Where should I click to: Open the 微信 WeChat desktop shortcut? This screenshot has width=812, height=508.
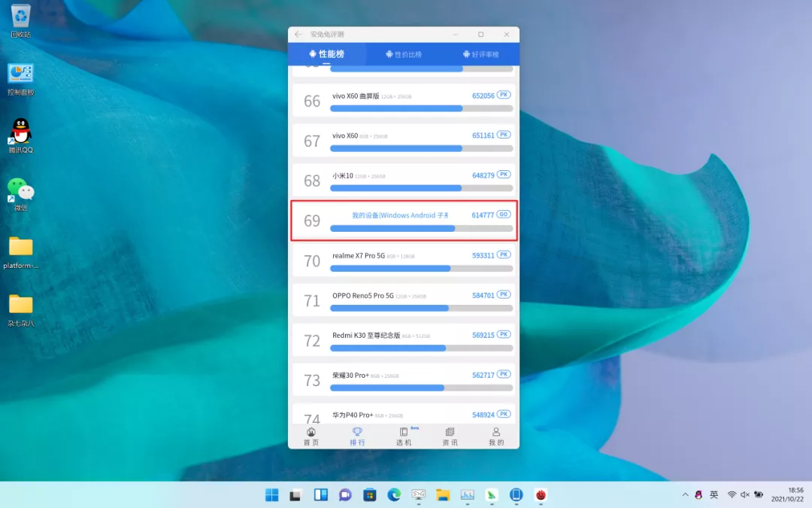coord(21,194)
